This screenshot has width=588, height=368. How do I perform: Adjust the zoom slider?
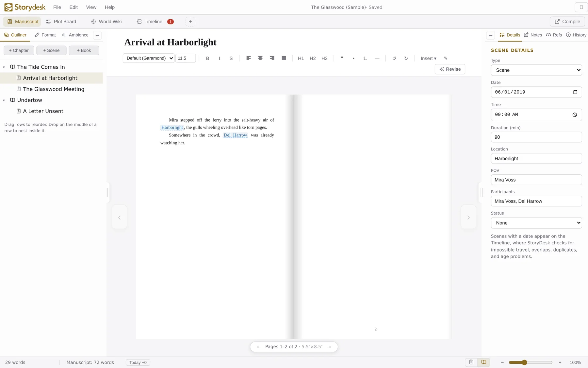531,362
